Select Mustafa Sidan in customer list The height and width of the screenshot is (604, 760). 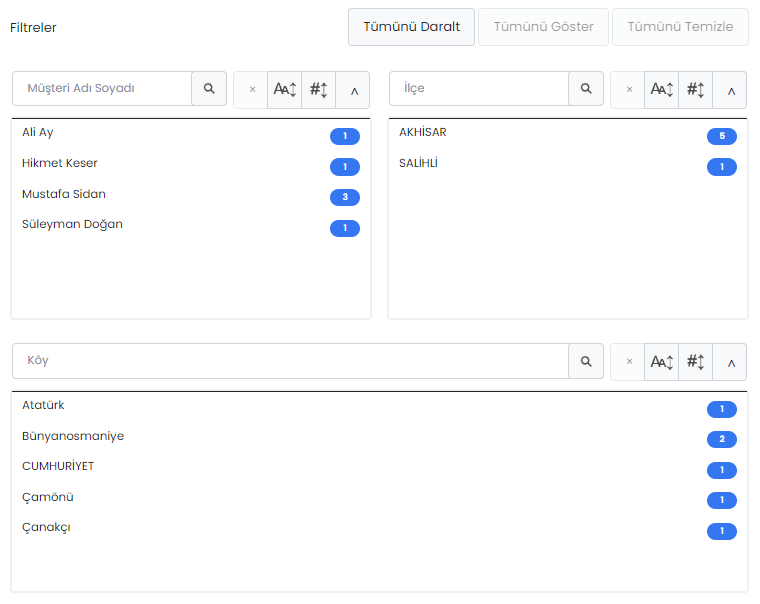[x=64, y=194]
